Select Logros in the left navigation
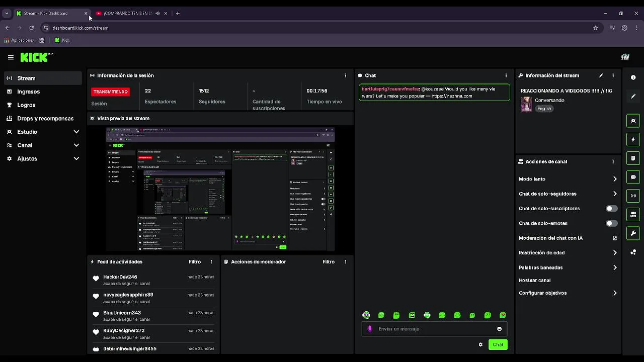Viewport: 644px width, 362px height. [x=43, y=105]
